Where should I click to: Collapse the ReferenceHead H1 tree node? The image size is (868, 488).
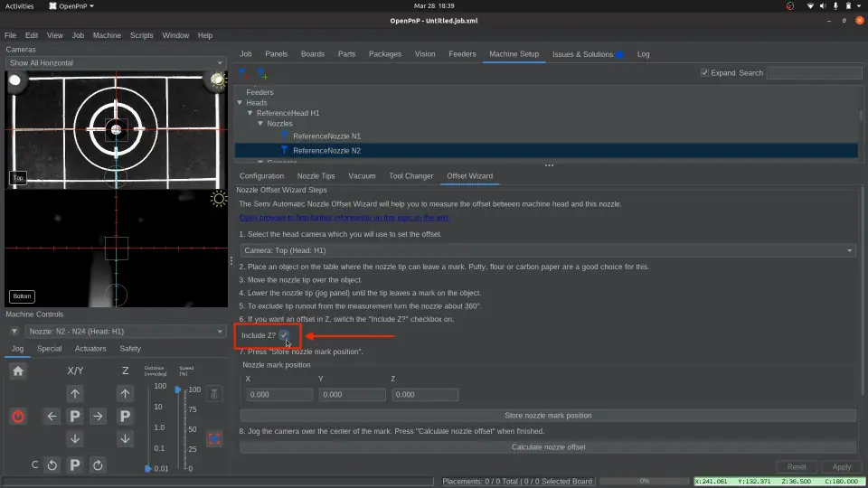point(250,113)
